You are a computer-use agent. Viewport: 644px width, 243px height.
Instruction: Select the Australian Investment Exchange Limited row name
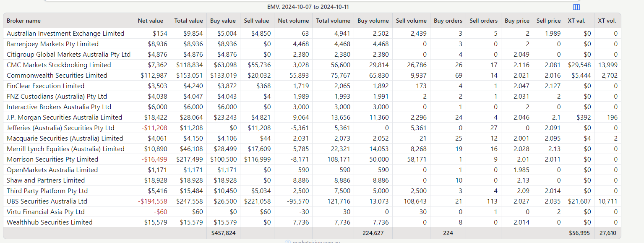(65, 34)
